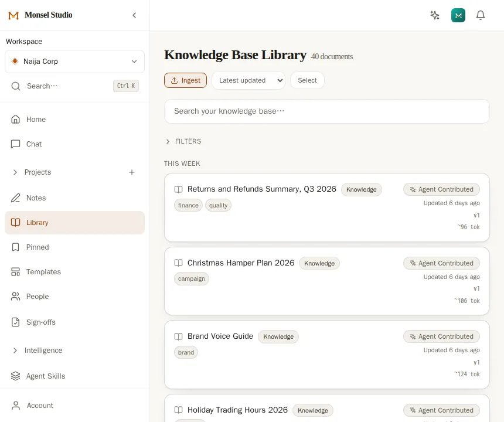
Task: Open the Latest updated sort dropdown
Action: click(x=248, y=80)
